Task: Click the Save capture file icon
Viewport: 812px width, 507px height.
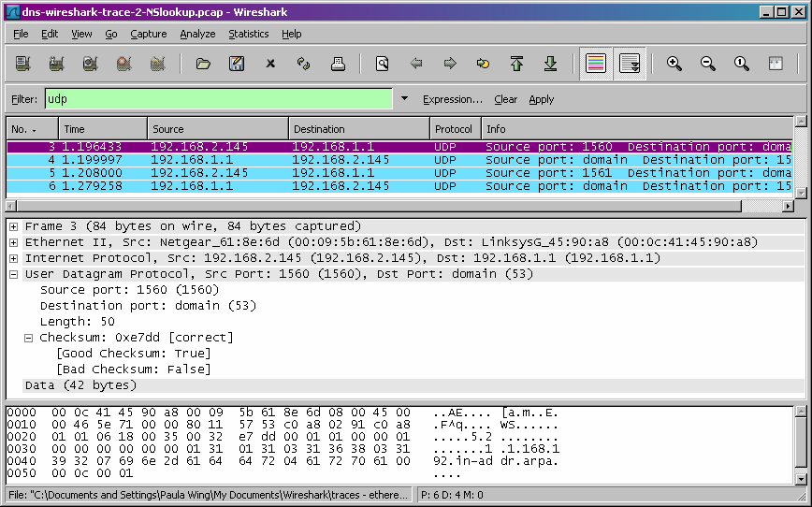Action: tap(237, 64)
